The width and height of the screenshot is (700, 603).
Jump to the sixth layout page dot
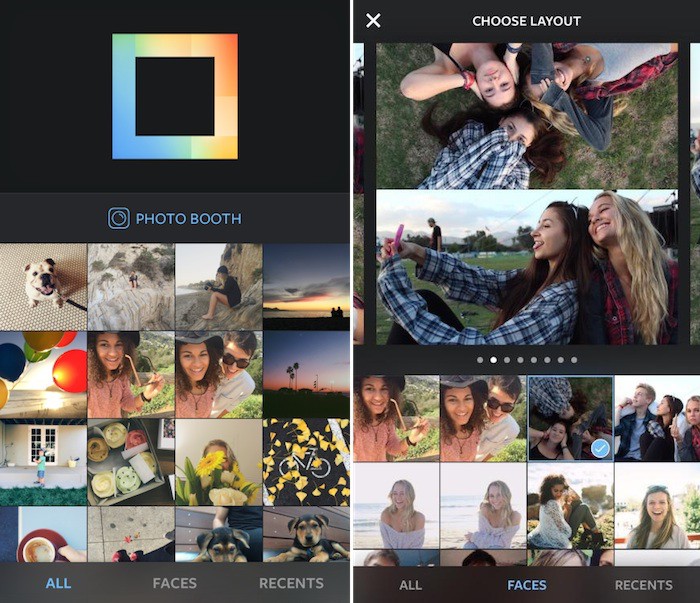tap(547, 360)
